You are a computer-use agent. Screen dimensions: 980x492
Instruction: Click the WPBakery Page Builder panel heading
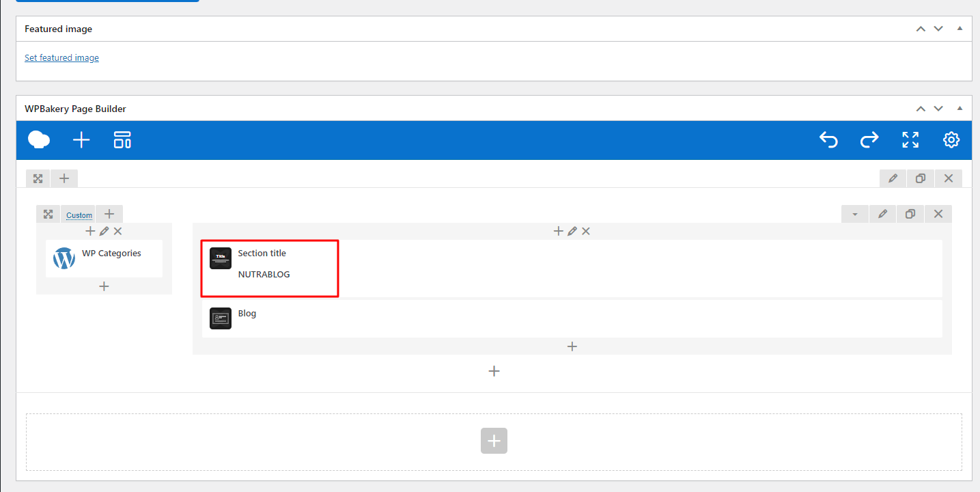pos(75,109)
